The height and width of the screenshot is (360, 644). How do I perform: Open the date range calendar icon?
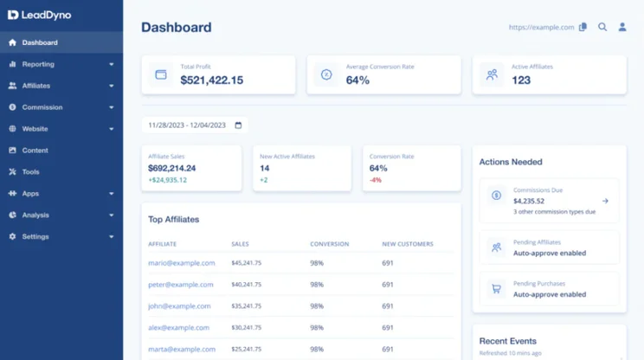pyautogui.click(x=238, y=125)
